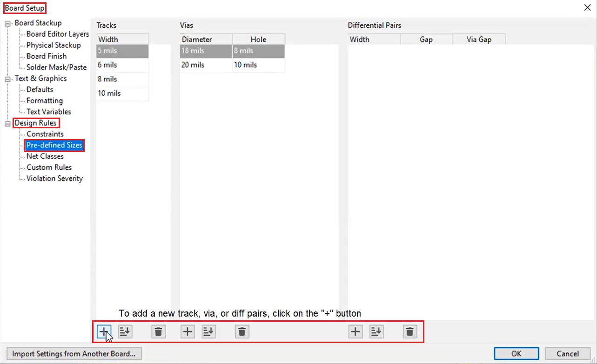Select the 20 mils via diameter cell
Image resolution: width=597 pixels, height=364 pixels.
(206, 65)
